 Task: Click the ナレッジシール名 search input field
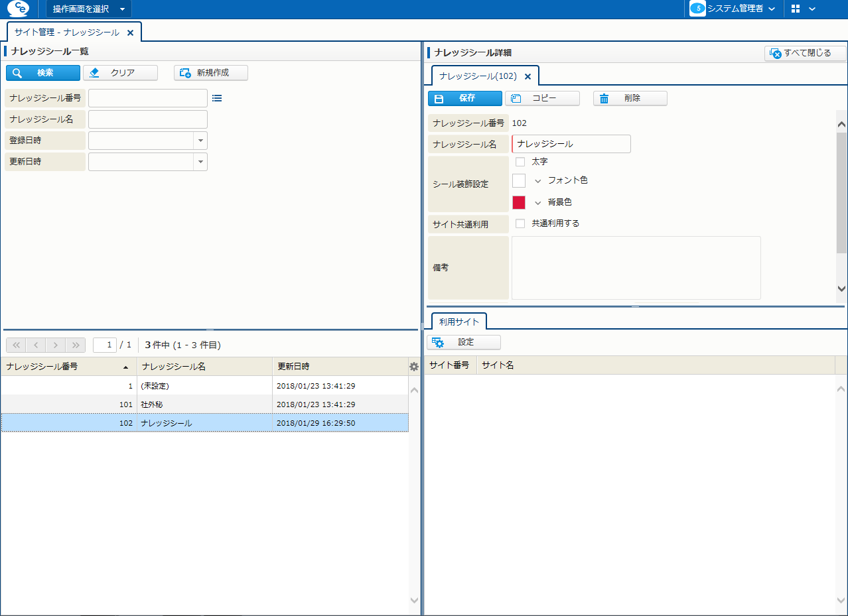148,119
